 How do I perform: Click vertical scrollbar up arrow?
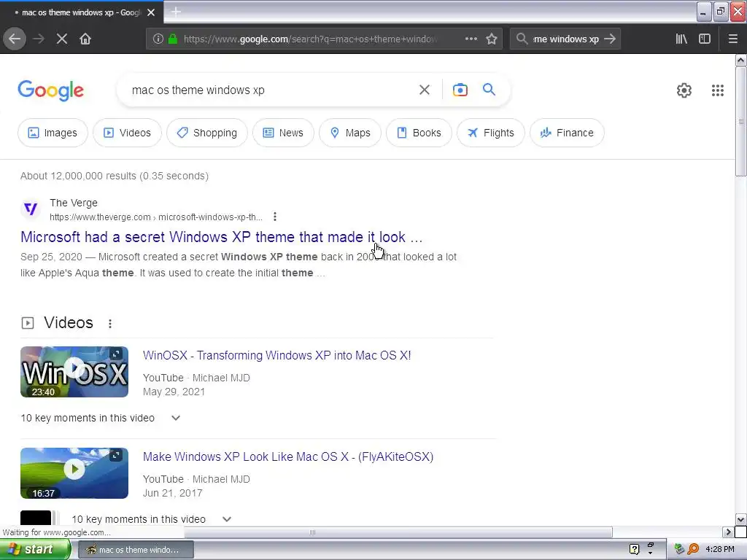pos(741,61)
